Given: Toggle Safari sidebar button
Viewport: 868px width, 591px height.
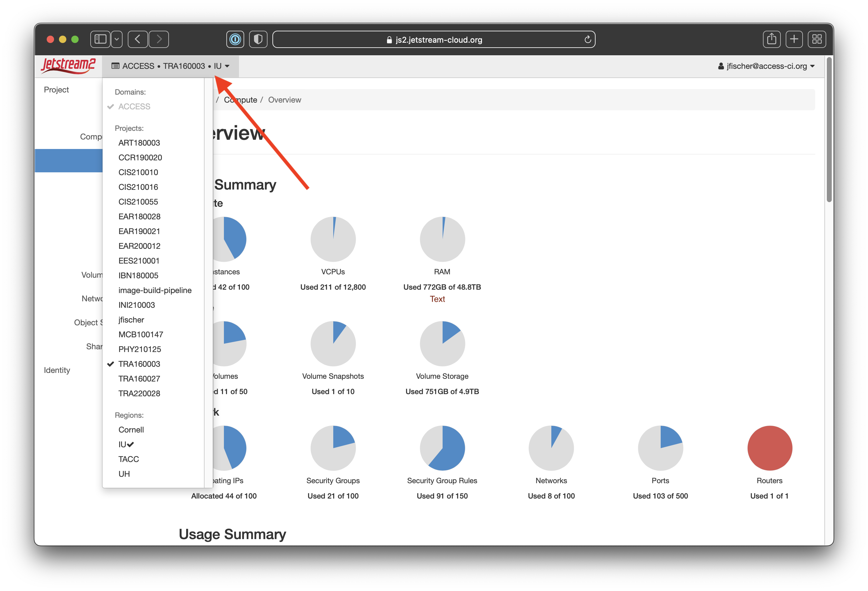Looking at the screenshot, I should click(100, 39).
